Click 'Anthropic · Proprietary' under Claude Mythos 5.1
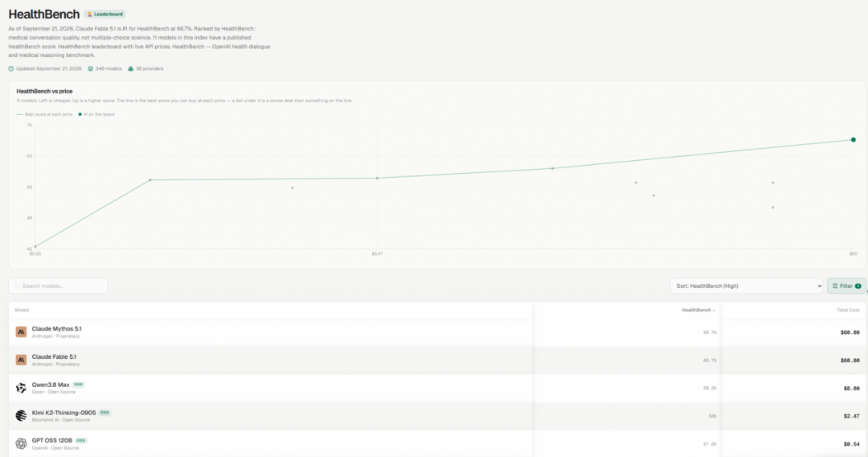This screenshot has height=457, width=868. tap(56, 336)
